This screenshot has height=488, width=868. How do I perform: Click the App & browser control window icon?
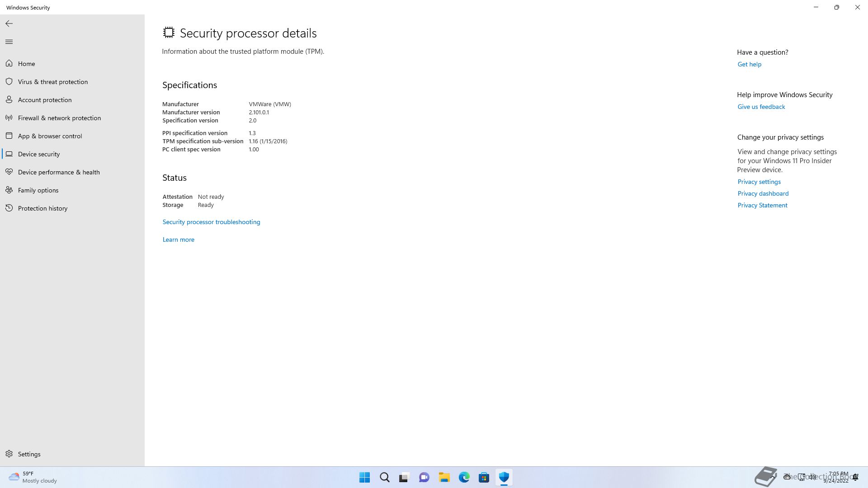click(9, 136)
